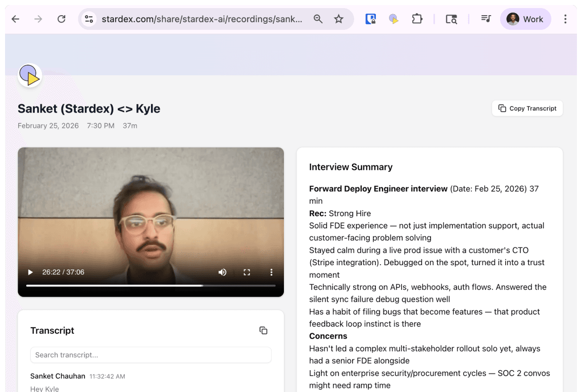Image resolution: width=582 pixels, height=392 pixels.
Task: Click the Copy Transcript button
Action: point(527,109)
